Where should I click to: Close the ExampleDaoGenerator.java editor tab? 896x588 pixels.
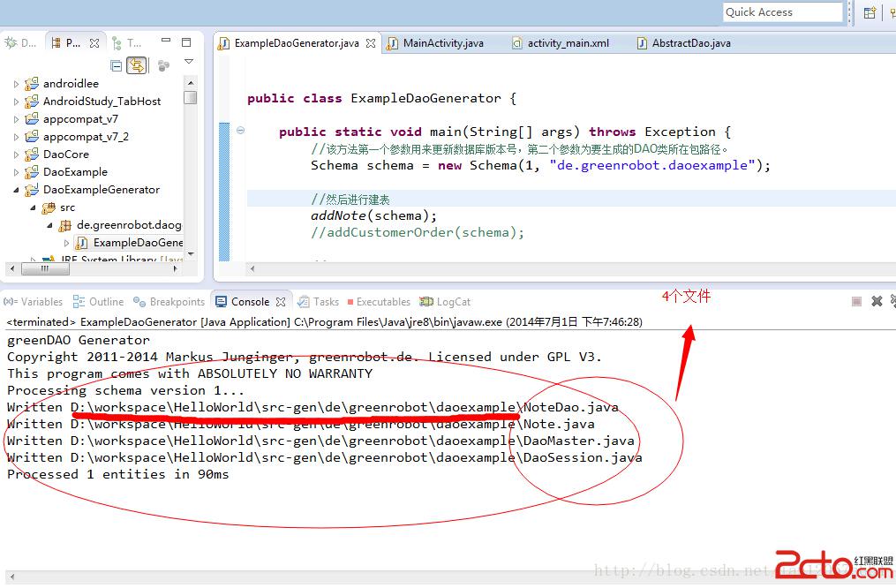(371, 43)
